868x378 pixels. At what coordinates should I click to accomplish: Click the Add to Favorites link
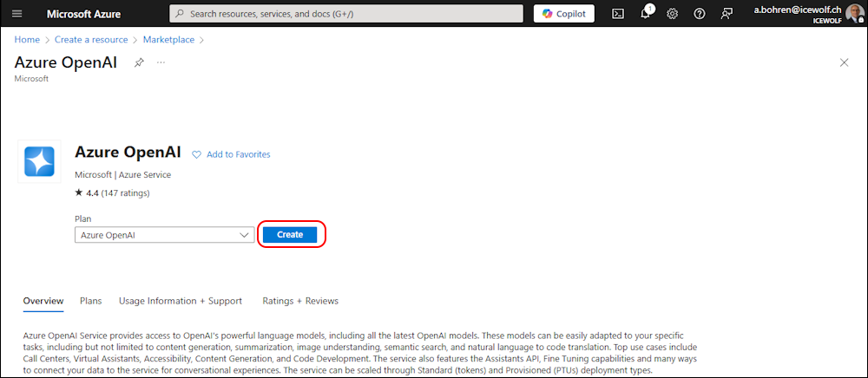coord(239,154)
